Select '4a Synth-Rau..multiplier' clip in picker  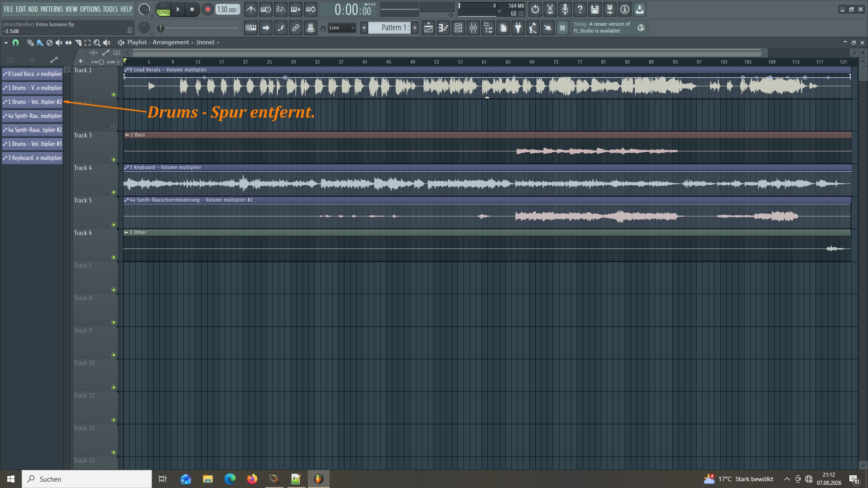[x=33, y=116]
